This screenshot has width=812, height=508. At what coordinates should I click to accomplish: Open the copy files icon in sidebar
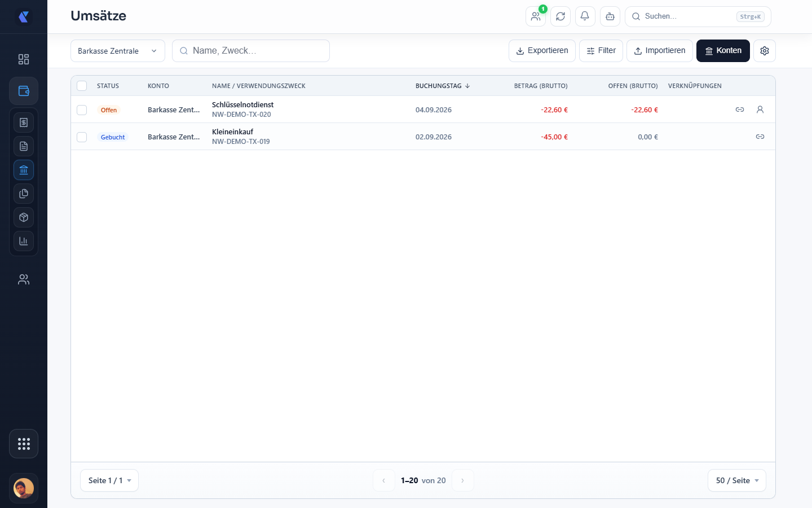coord(24,194)
